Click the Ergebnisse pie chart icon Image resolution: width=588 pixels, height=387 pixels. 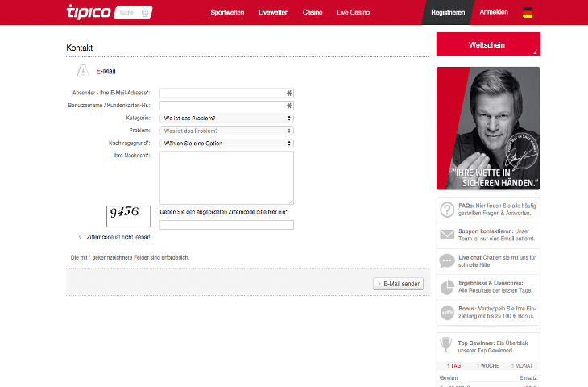click(447, 287)
